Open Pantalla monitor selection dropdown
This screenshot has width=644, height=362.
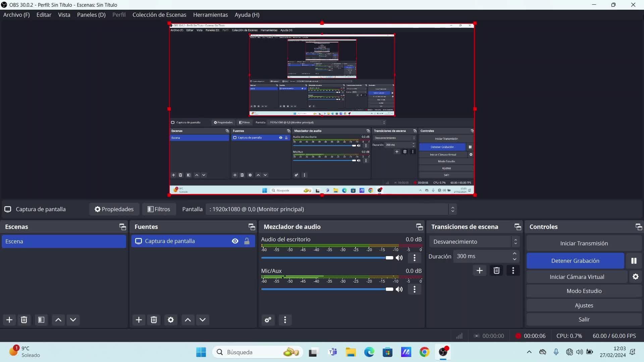pyautogui.click(x=331, y=209)
